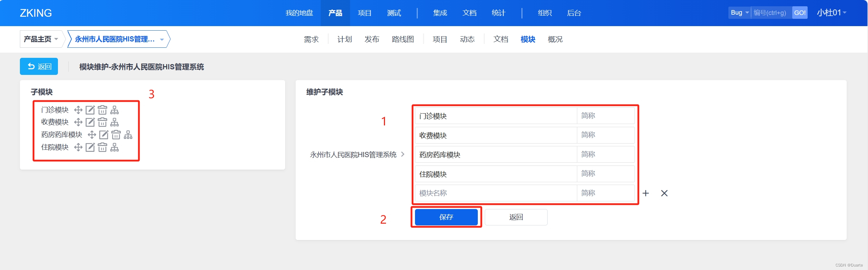Open the 产品主页 dropdown
Viewport: 868px width, 270px height.
[41, 39]
